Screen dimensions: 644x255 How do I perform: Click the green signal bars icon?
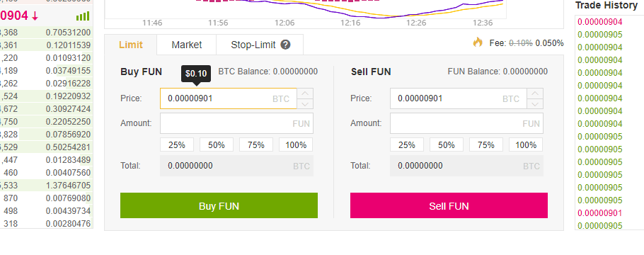click(x=83, y=16)
